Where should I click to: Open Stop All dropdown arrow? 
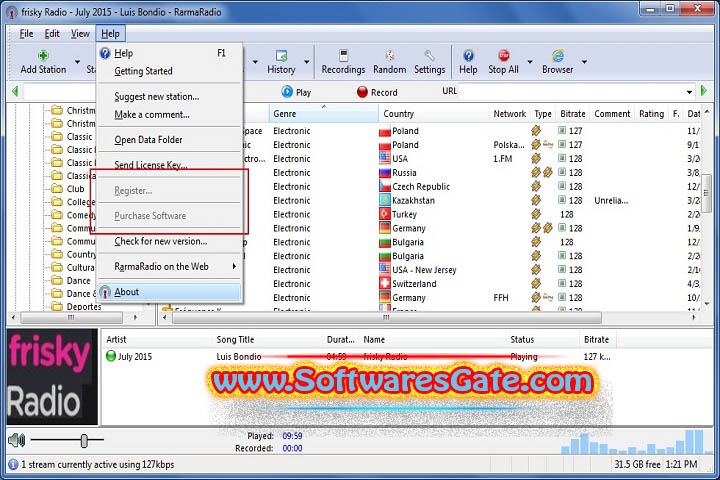click(529, 62)
